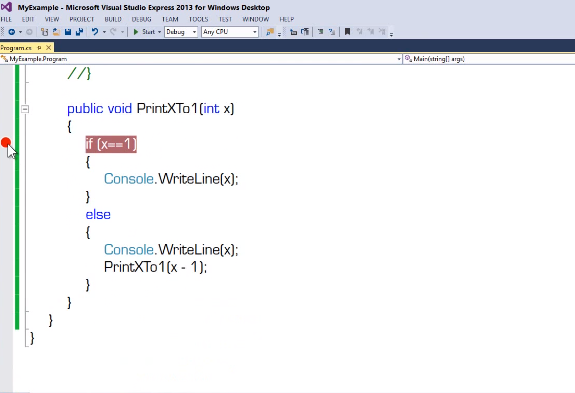Screen dimensions: 575x393
Task: Click the Redo arrow icon
Action: [x=113, y=32]
